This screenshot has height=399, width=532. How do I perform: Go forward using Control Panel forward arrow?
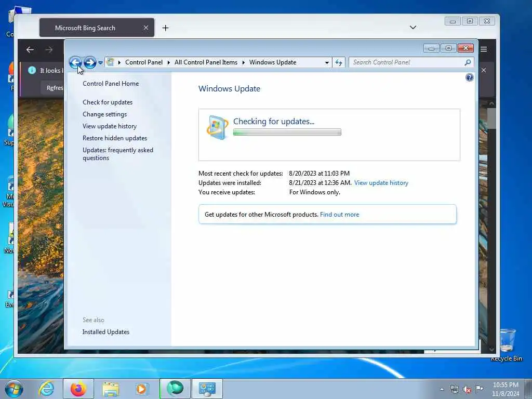coord(90,62)
